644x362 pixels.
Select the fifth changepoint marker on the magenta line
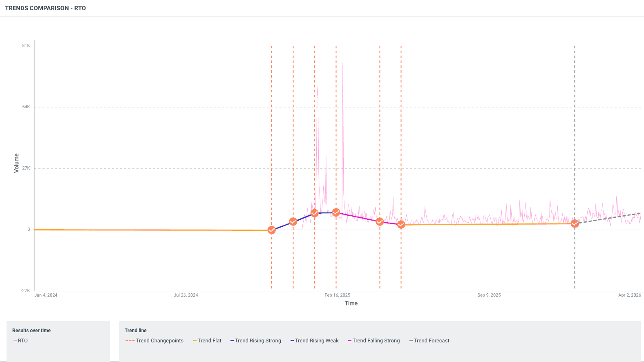tap(380, 221)
